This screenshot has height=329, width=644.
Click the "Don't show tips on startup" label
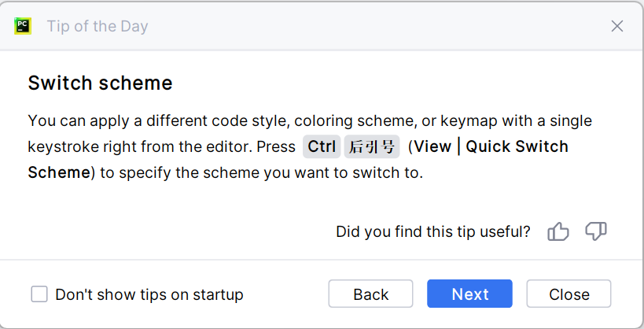(149, 294)
